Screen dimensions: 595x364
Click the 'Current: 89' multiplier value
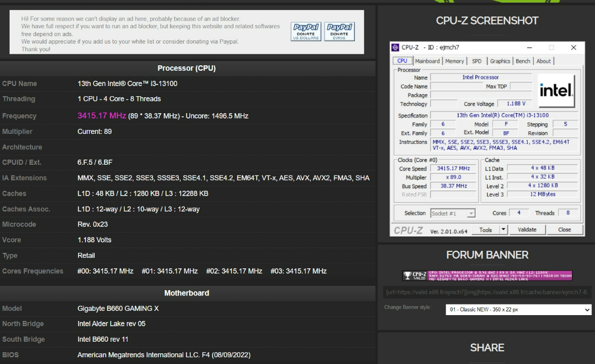[x=95, y=132]
